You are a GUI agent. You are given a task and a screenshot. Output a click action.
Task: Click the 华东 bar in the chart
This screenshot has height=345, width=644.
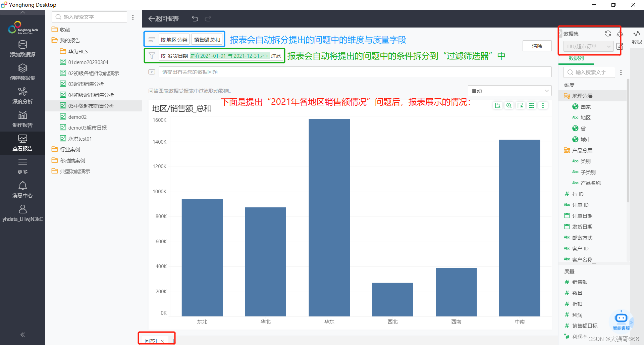(329, 217)
